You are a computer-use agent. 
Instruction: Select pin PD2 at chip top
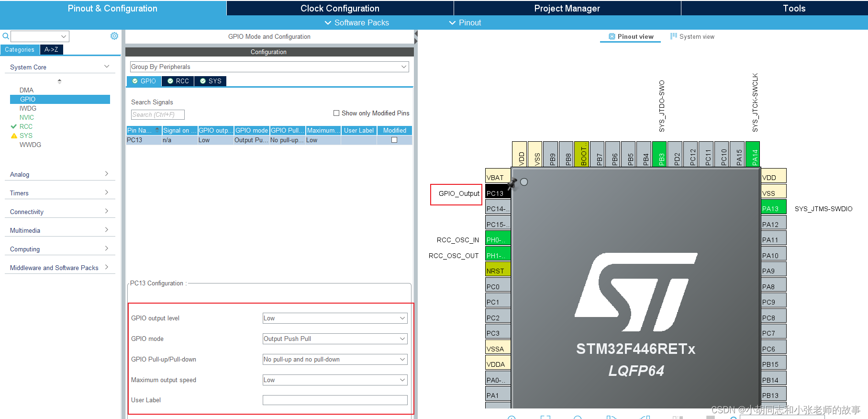click(675, 154)
